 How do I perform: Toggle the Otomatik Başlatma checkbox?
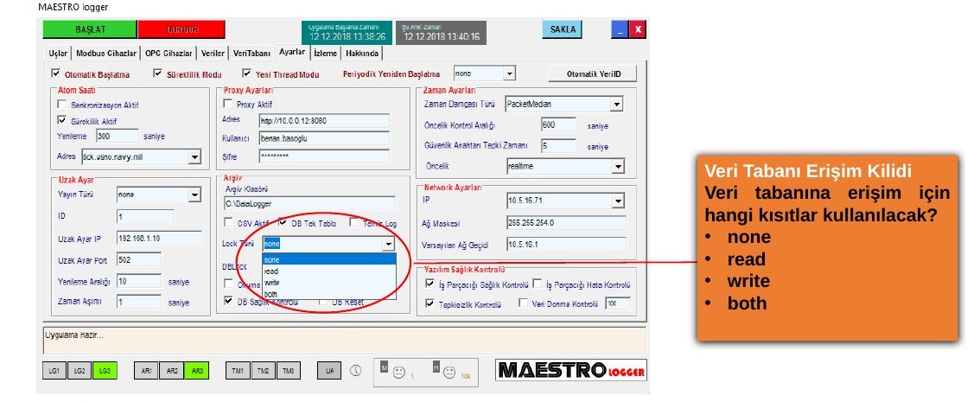(56, 73)
